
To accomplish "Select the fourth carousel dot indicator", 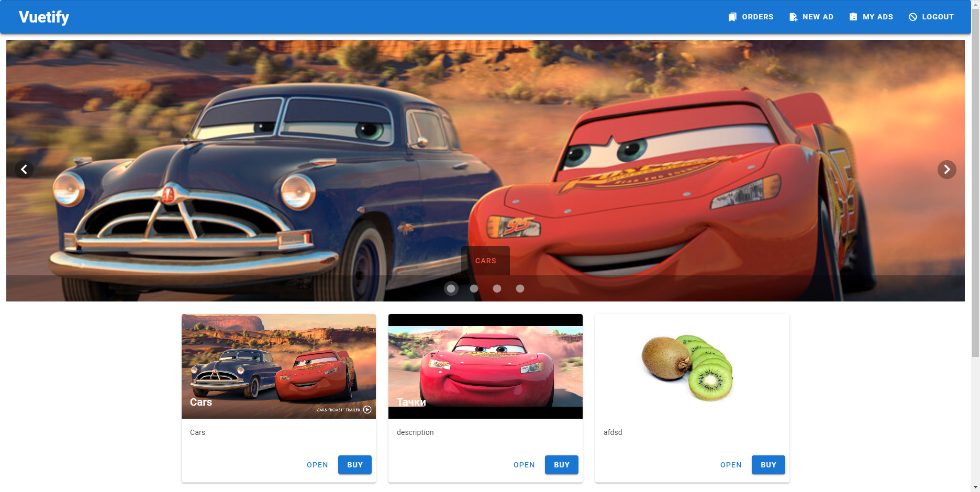I will coord(520,288).
